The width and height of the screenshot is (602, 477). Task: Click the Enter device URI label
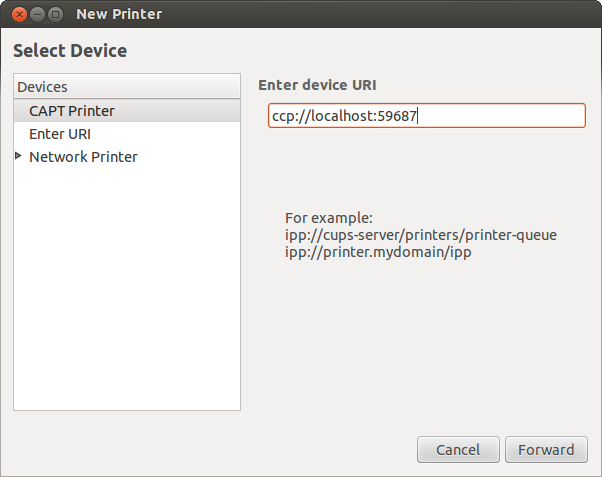click(x=317, y=85)
